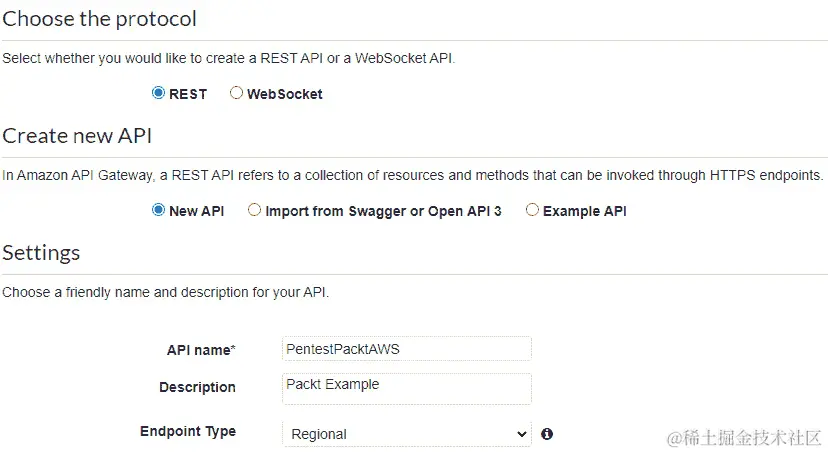The width and height of the screenshot is (828, 454).
Task: Click the 'Endpoint Type' field label
Action: 188,432
